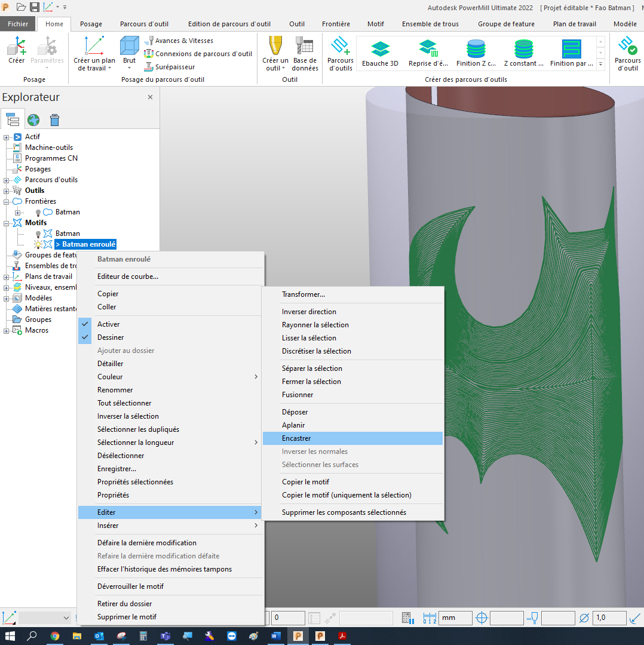Choose Encastrer from the Editer submenu
Image resolution: width=644 pixels, height=645 pixels.
296,438
